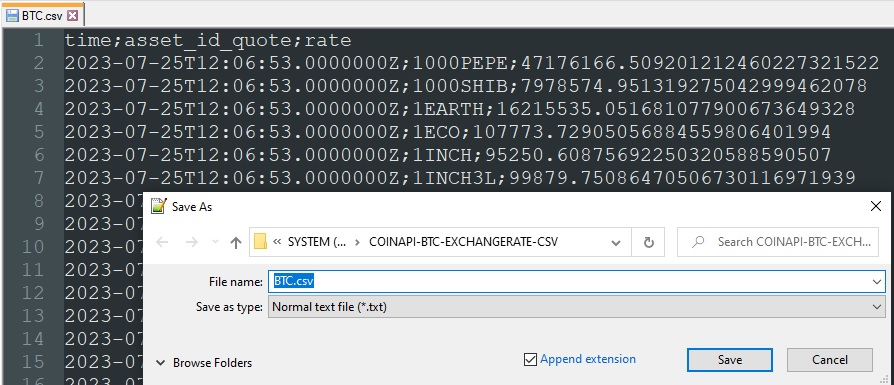Select the SYSTEM drive breadcrumb

[x=316, y=242]
